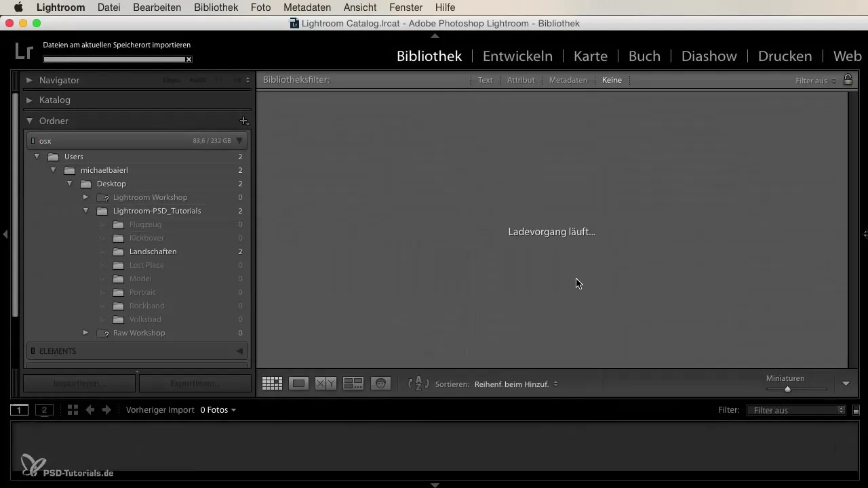Switch to Loupe view icon
Screen dimensions: 868x488
298,384
